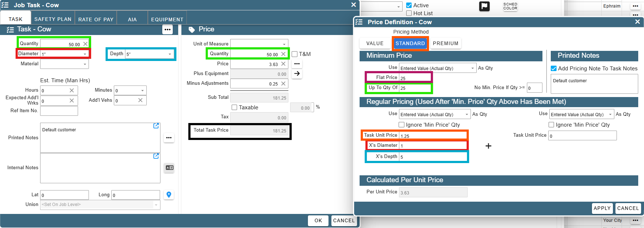Clear the Task Quantity field with X
Screen dimensions: 644x228
85,44
